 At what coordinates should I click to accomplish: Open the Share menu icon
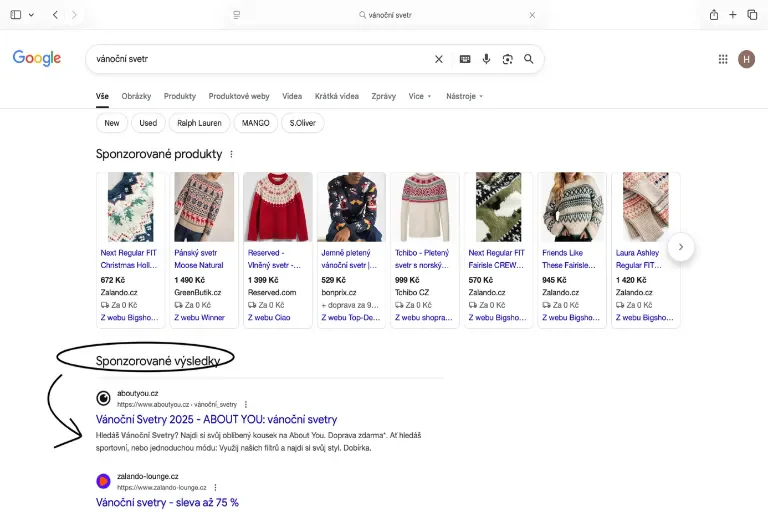(714, 15)
